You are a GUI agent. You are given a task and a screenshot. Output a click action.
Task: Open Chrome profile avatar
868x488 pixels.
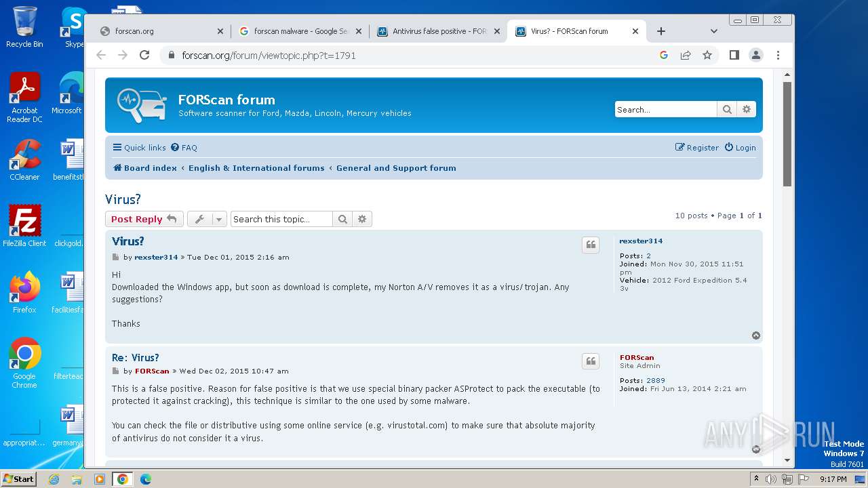(x=755, y=55)
